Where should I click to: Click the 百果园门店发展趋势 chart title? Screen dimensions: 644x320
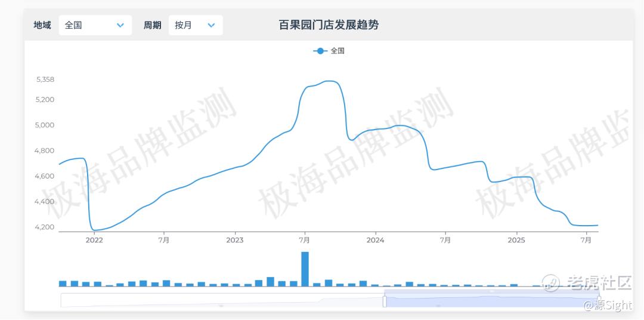point(329,25)
